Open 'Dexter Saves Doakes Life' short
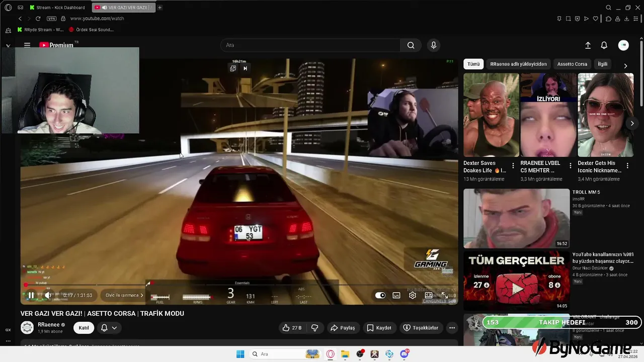The width and height of the screenshot is (644, 362). click(x=491, y=115)
